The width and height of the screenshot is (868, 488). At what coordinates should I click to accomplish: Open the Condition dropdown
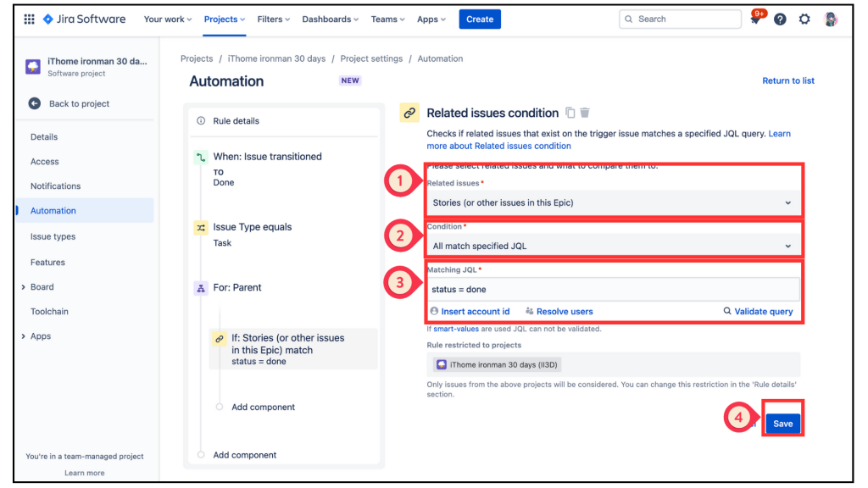pyautogui.click(x=613, y=247)
